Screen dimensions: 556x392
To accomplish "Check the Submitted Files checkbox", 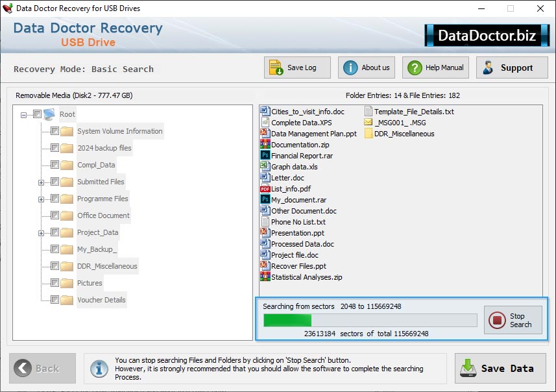I will (x=54, y=182).
